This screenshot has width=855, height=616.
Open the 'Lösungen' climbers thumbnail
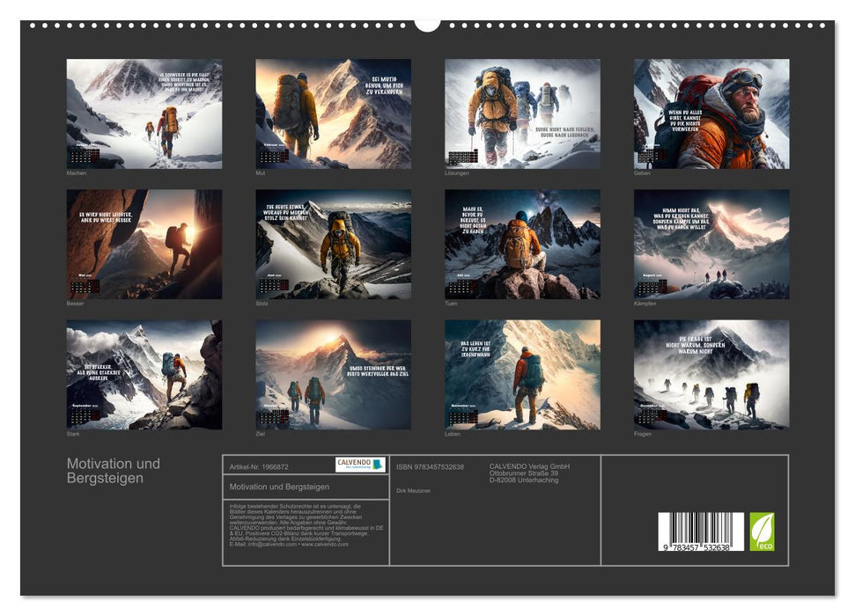click(x=522, y=114)
